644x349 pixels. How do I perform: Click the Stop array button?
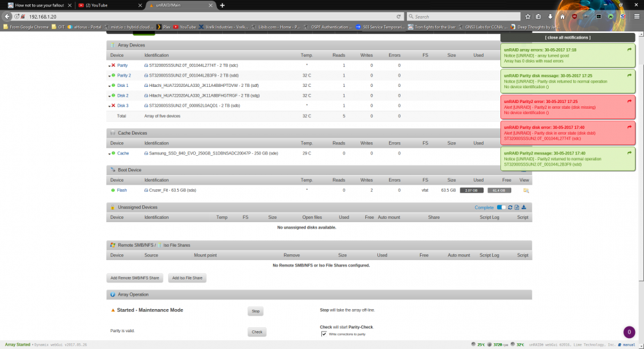256,311
